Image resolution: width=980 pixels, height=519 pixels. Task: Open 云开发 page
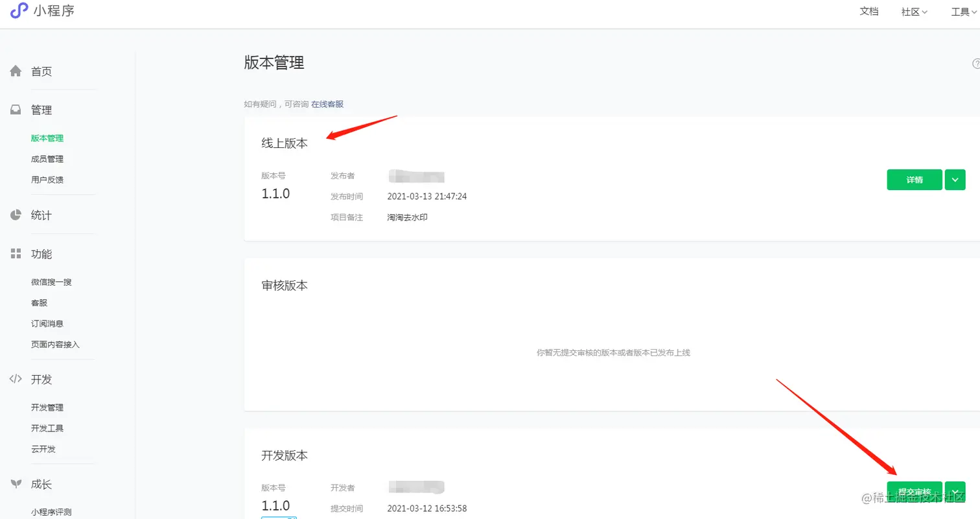pyautogui.click(x=43, y=450)
